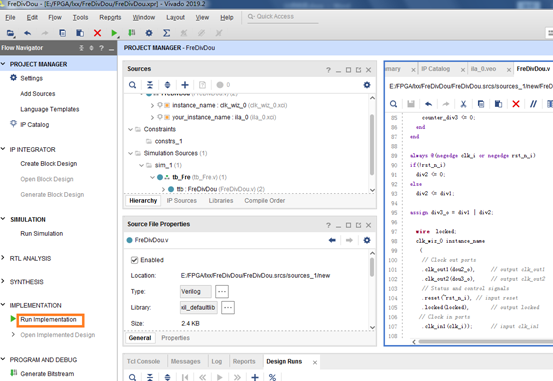Click the Paste icon in main toolbar

pyautogui.click(x=80, y=33)
